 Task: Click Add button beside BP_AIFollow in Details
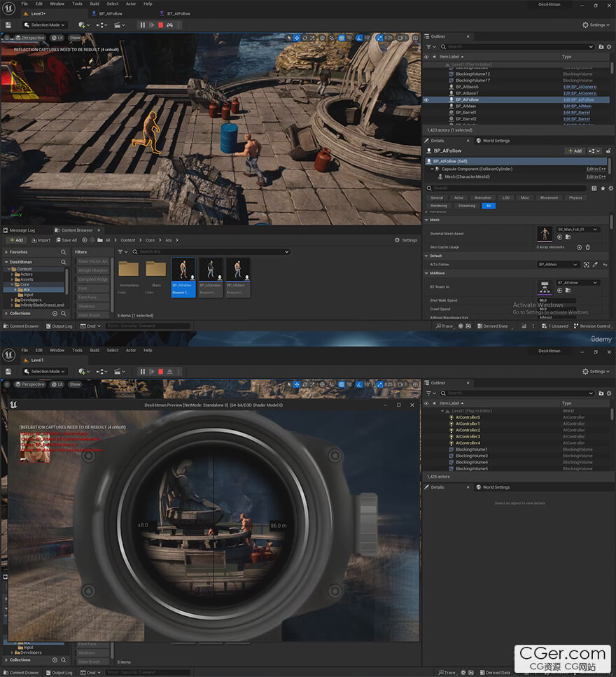click(x=575, y=151)
